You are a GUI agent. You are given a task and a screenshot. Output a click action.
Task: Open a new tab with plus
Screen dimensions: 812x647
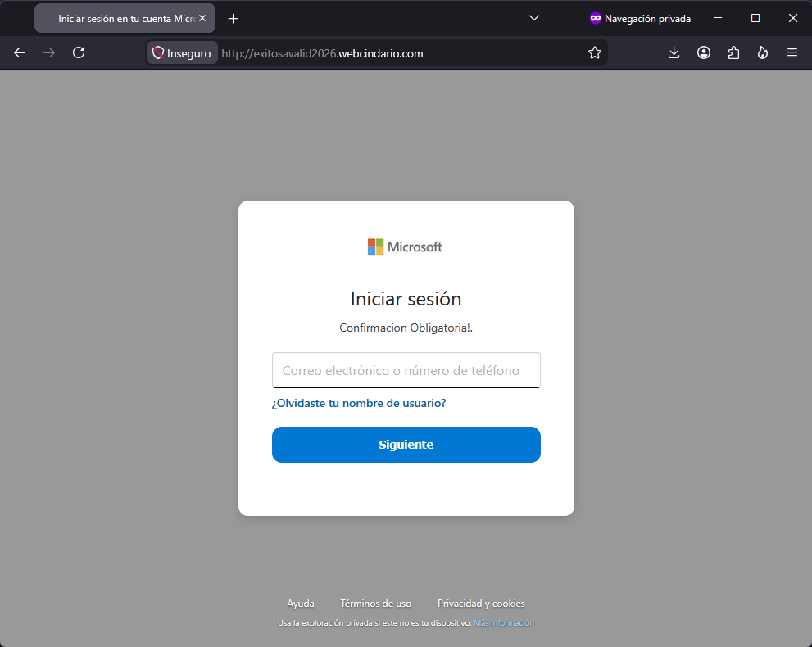pyautogui.click(x=233, y=19)
